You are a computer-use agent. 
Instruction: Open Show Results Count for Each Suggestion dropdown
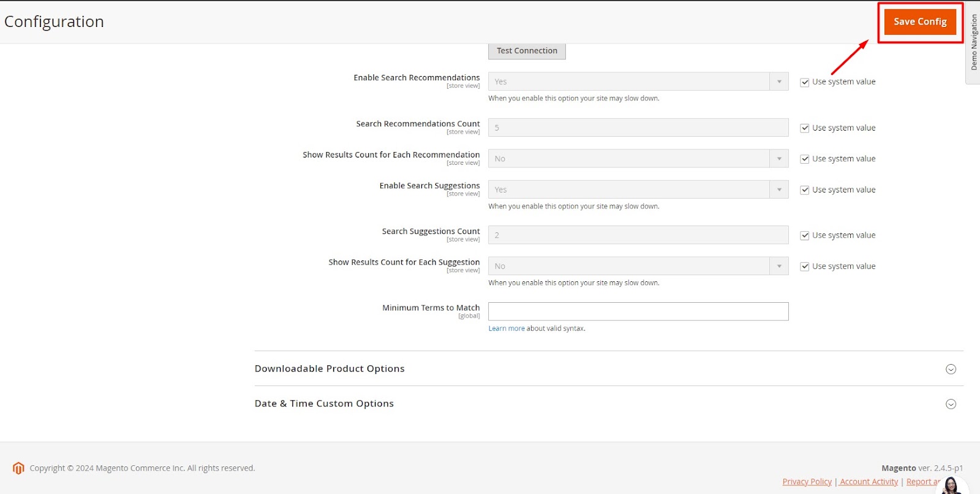pyautogui.click(x=638, y=266)
